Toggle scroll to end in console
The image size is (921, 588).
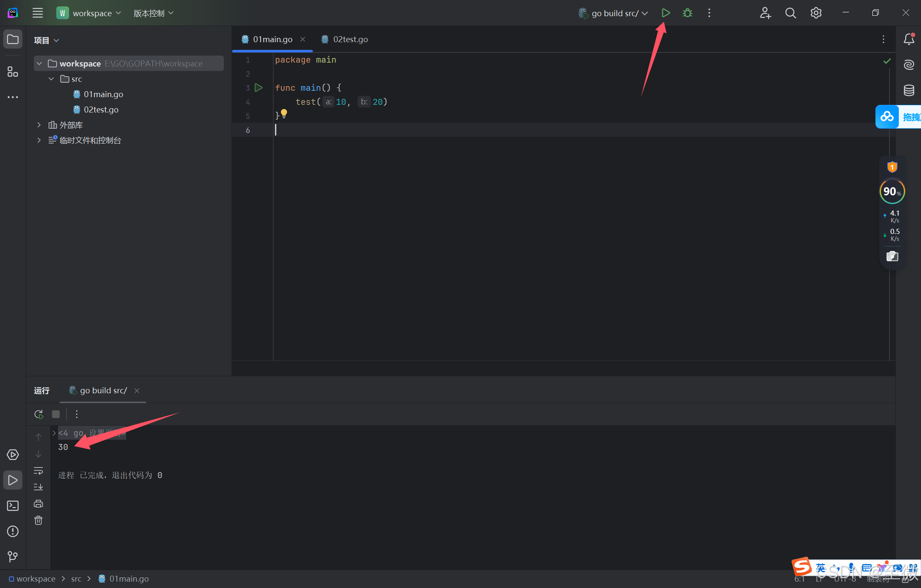38,487
